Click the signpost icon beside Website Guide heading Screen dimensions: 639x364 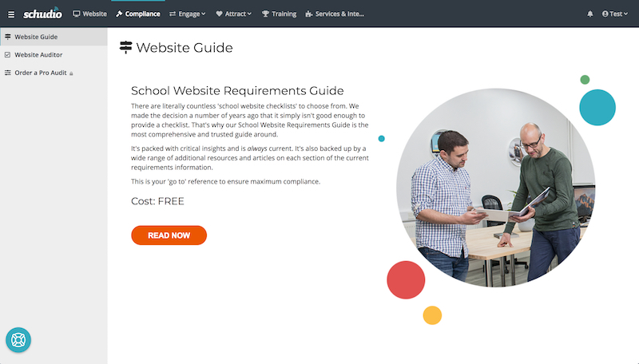tap(125, 48)
